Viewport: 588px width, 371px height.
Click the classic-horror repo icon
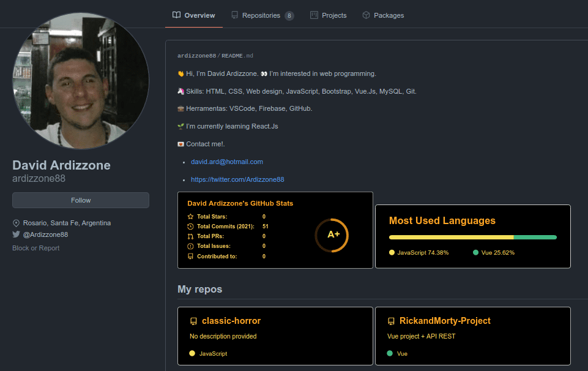click(193, 321)
